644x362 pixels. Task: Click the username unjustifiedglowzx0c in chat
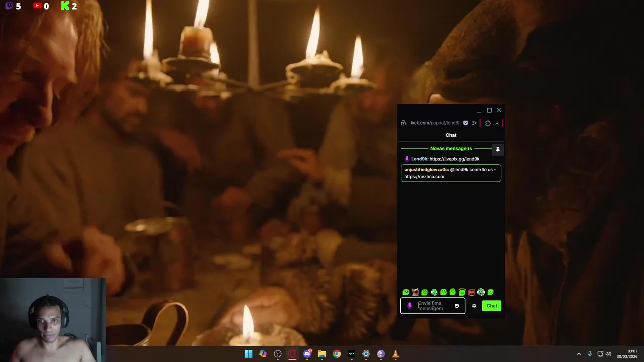426,170
